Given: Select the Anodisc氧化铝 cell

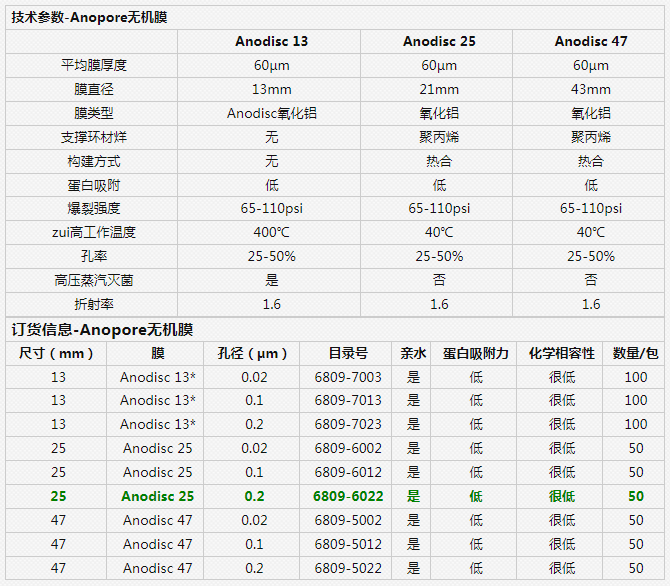Looking at the screenshot, I should (x=271, y=113).
